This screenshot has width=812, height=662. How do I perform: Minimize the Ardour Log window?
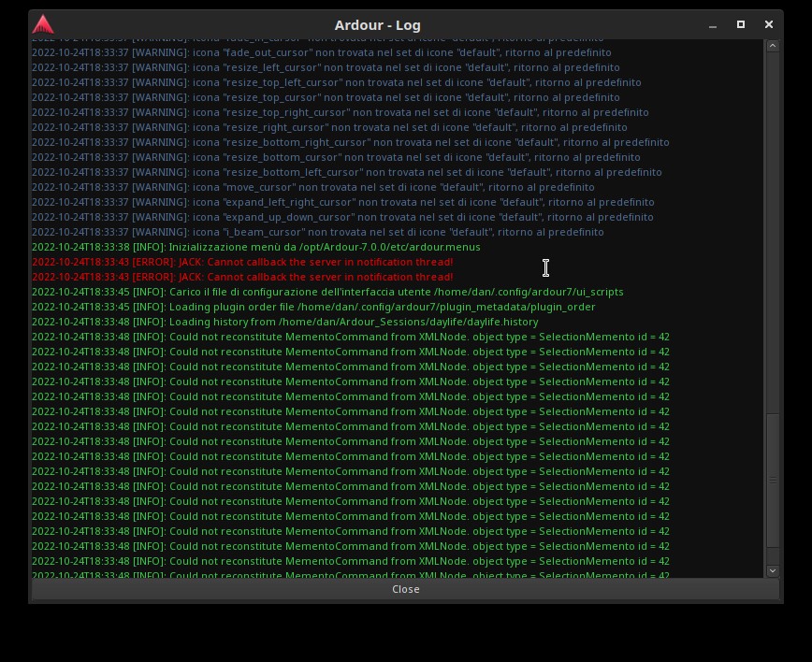pyautogui.click(x=713, y=25)
